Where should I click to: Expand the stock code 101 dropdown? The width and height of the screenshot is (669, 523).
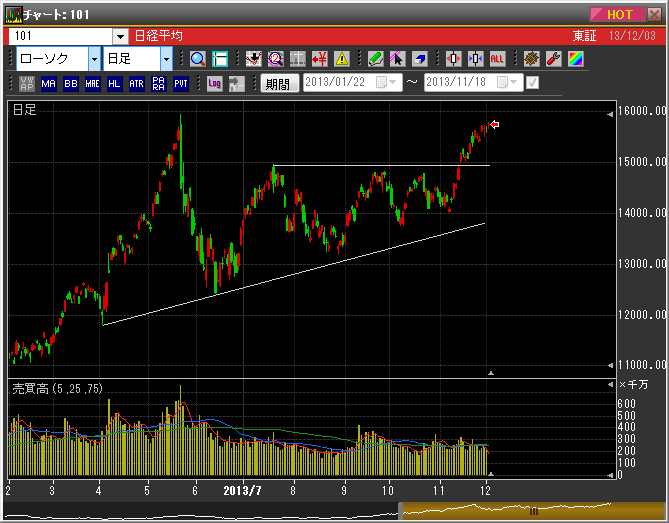click(x=120, y=36)
